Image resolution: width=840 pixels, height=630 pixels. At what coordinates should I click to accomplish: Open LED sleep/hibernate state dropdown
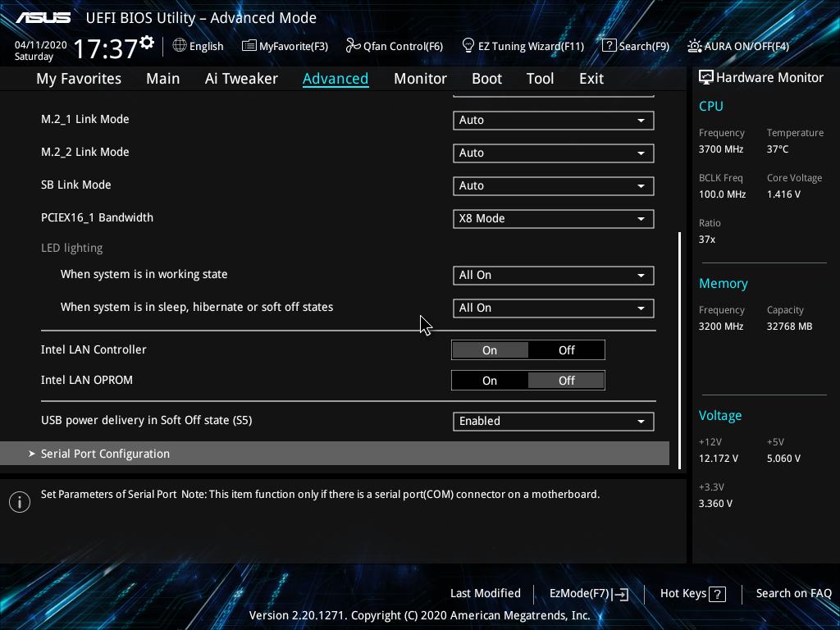(553, 308)
